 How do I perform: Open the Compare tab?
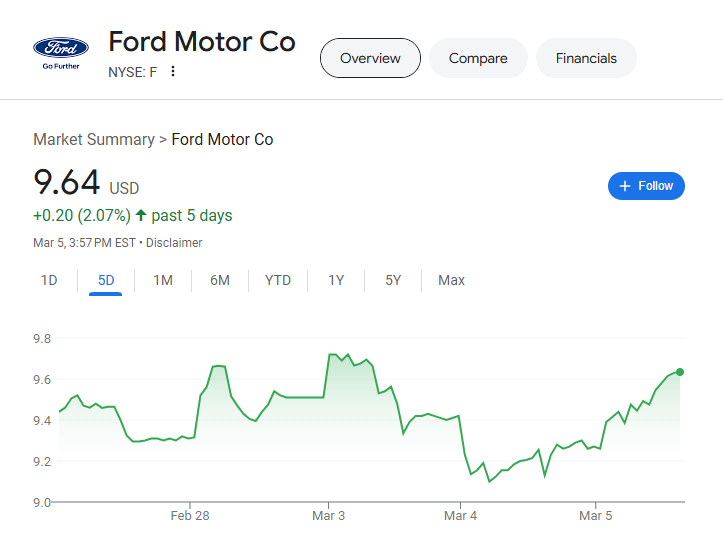478,58
